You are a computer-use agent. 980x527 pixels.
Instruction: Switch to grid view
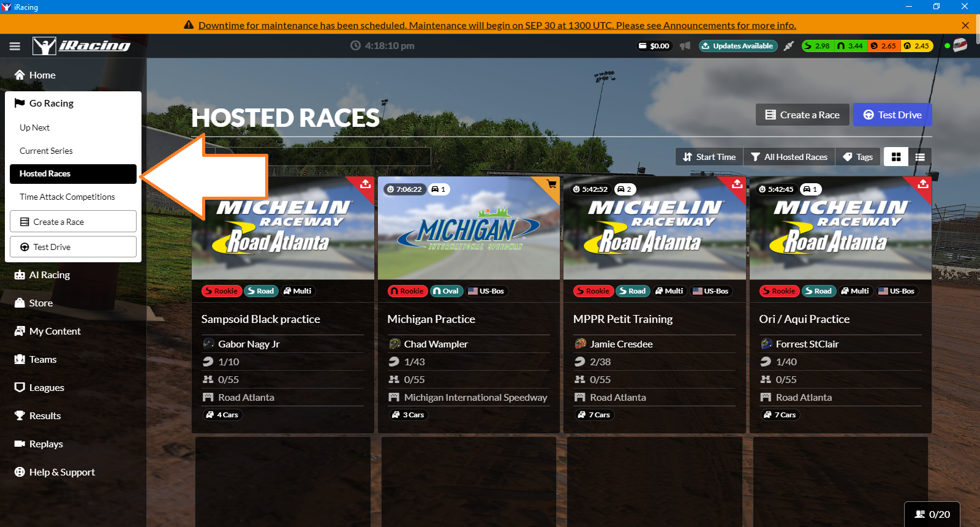click(896, 157)
